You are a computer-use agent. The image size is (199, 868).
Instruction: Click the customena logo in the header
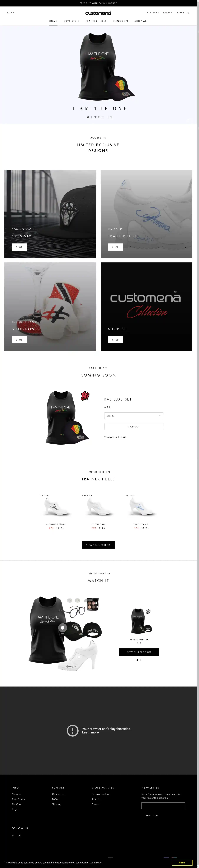(98, 13)
